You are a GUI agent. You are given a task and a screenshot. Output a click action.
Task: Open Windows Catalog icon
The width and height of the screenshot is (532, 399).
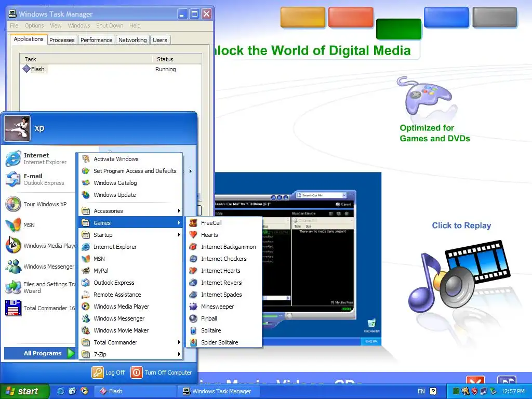(86, 183)
